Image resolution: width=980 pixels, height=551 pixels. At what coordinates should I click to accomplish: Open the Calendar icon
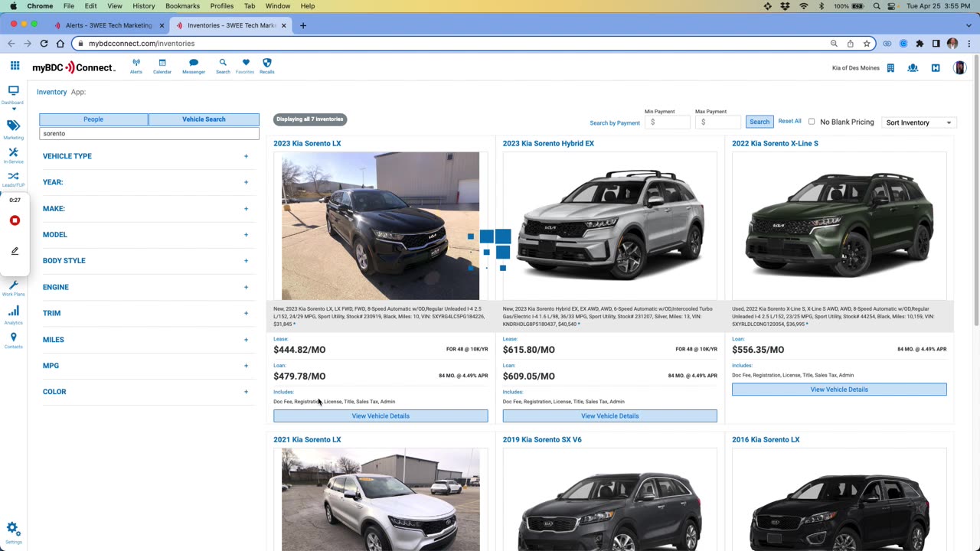pos(162,66)
